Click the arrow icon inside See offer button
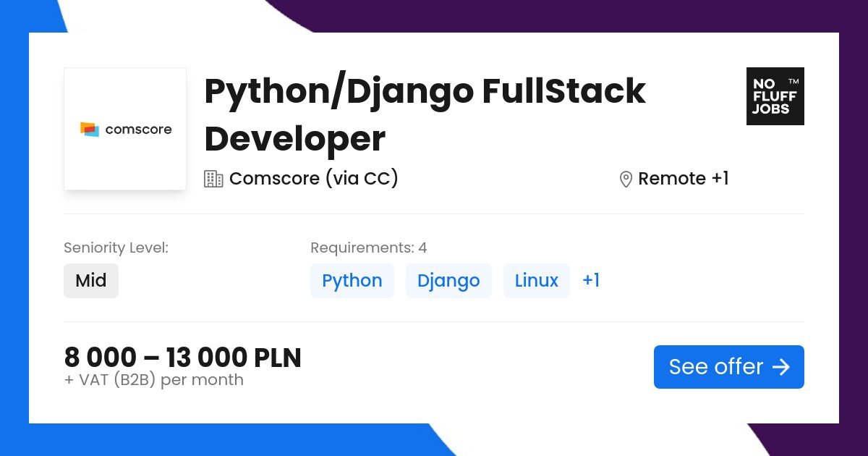This screenshot has height=456, width=868. [x=781, y=367]
